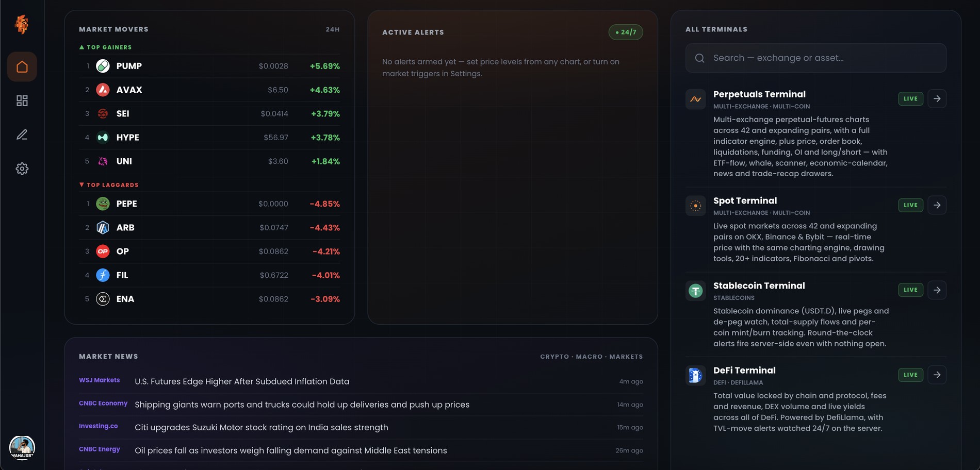The width and height of the screenshot is (980, 470).
Task: Focus the exchange or asset search field
Action: pyautogui.click(x=816, y=58)
